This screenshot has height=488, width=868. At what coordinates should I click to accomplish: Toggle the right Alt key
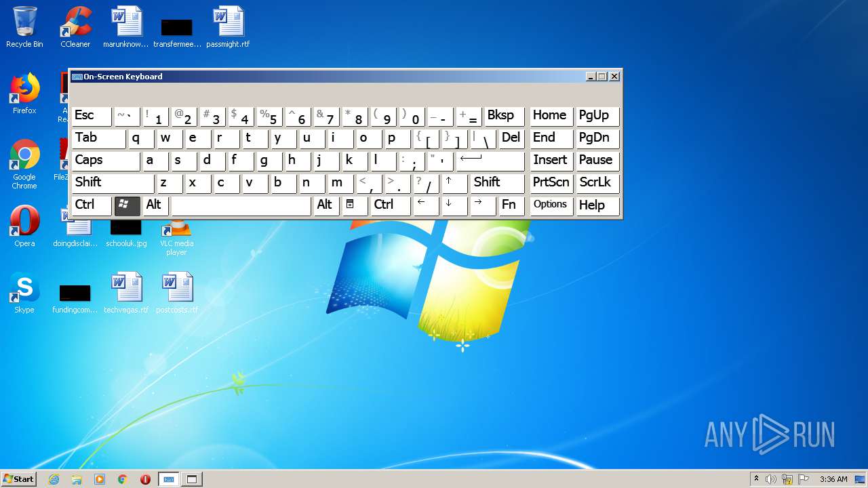click(325, 205)
